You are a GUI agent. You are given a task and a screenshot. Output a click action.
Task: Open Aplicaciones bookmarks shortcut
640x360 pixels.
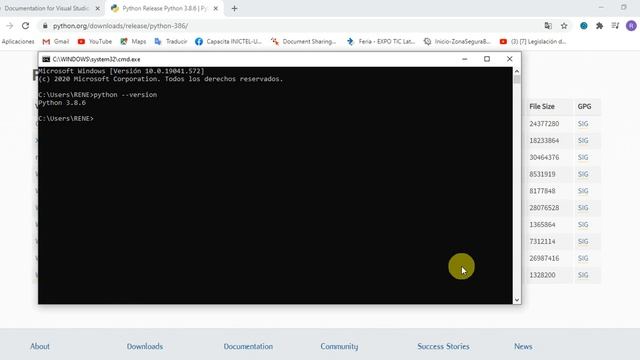(x=18, y=42)
